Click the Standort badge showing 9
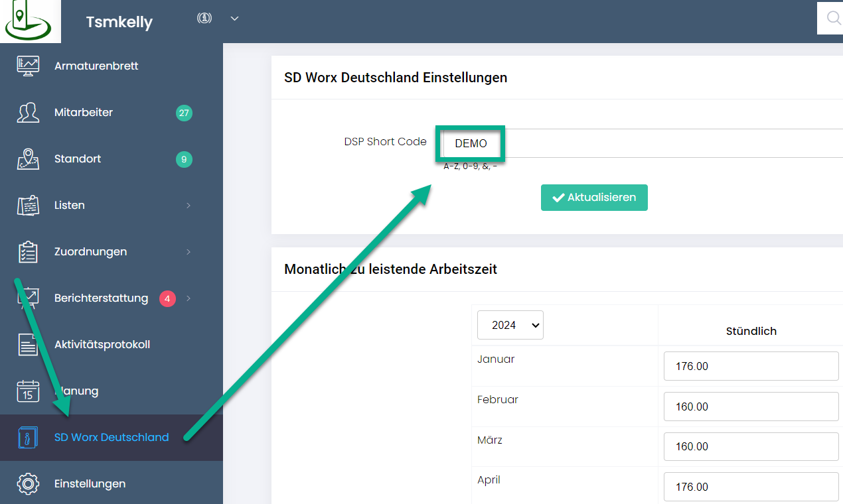Viewport: 843px width, 504px height. (184, 159)
